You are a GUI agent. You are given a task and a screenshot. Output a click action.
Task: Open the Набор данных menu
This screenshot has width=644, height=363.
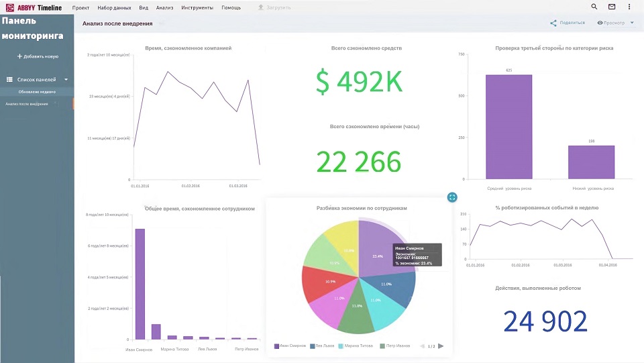tap(114, 8)
